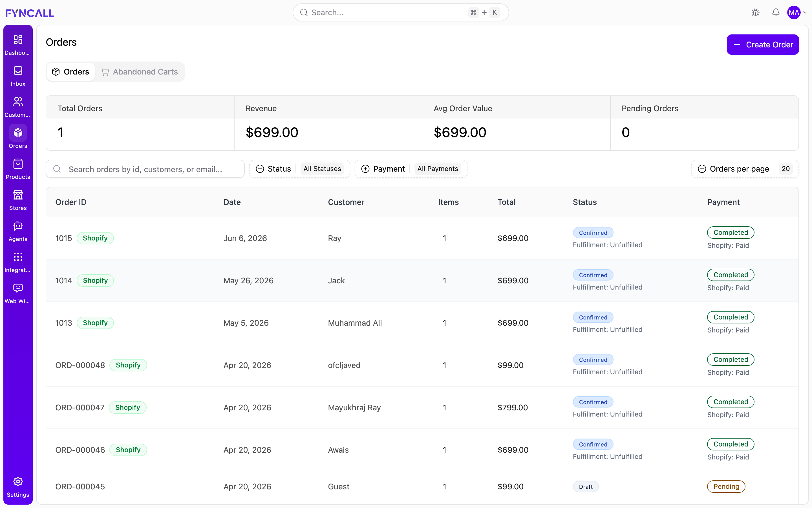Click the plus icon next to Status
The width and height of the screenshot is (812, 508).
pyautogui.click(x=260, y=169)
